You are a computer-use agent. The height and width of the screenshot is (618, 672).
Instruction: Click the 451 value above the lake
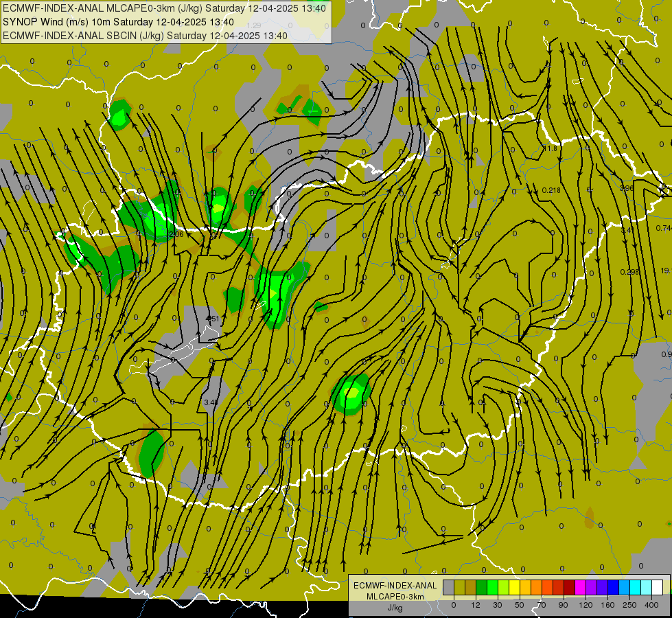pos(213,319)
